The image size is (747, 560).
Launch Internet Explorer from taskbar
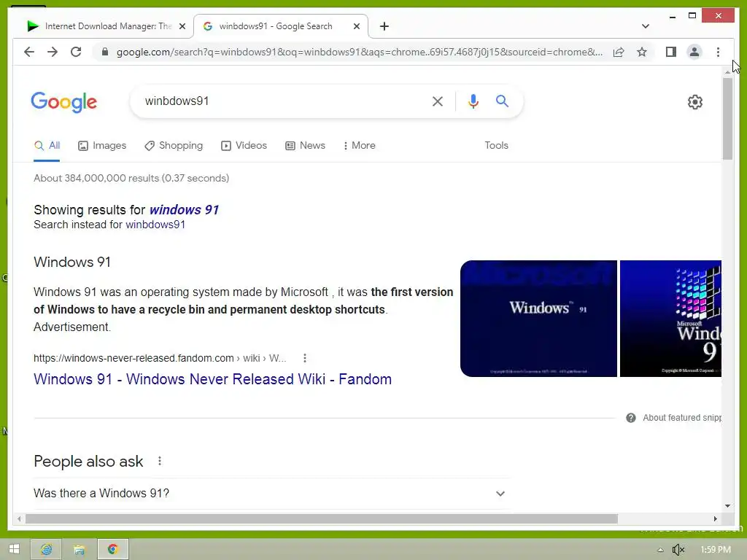tap(46, 549)
